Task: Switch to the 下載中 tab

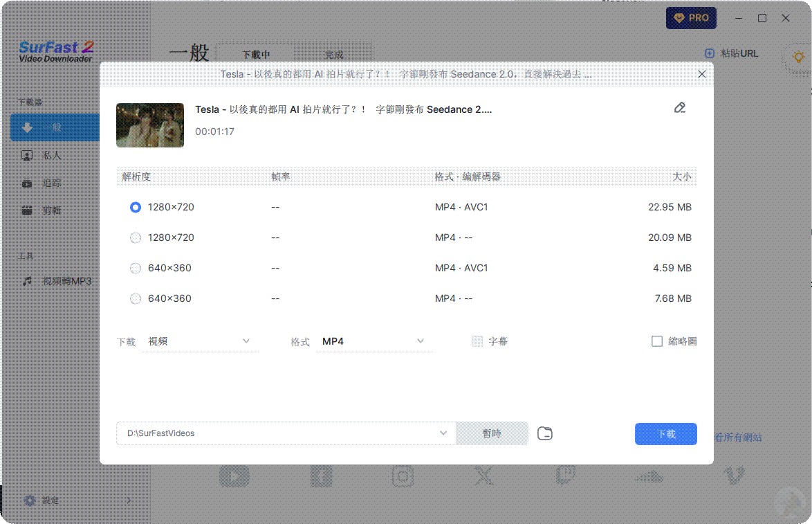Action: pyautogui.click(x=256, y=55)
